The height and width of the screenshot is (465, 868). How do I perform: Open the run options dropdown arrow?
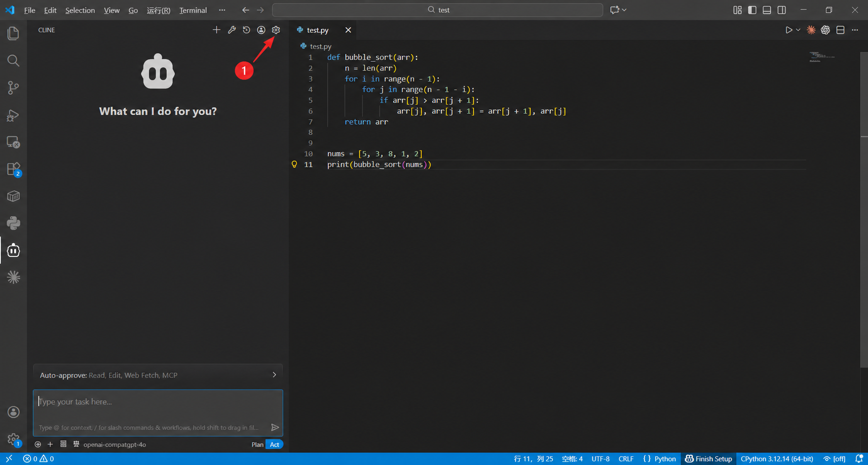coord(798,30)
